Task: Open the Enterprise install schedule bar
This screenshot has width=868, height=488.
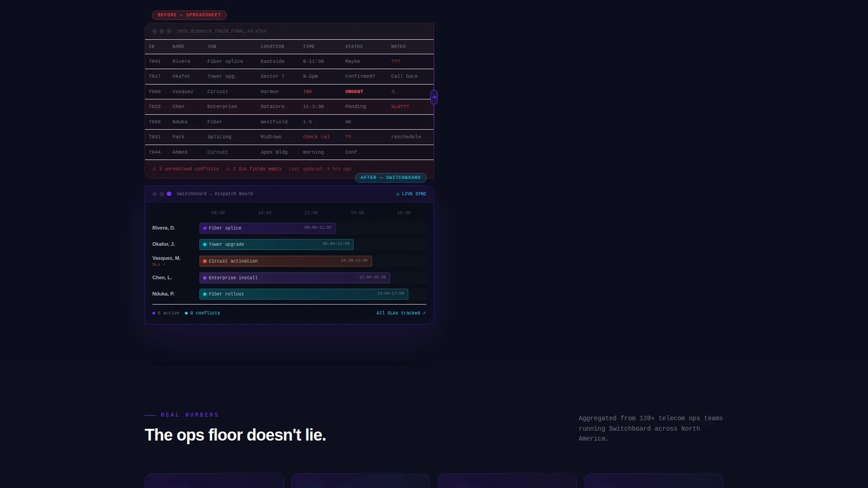Action: 295,278
